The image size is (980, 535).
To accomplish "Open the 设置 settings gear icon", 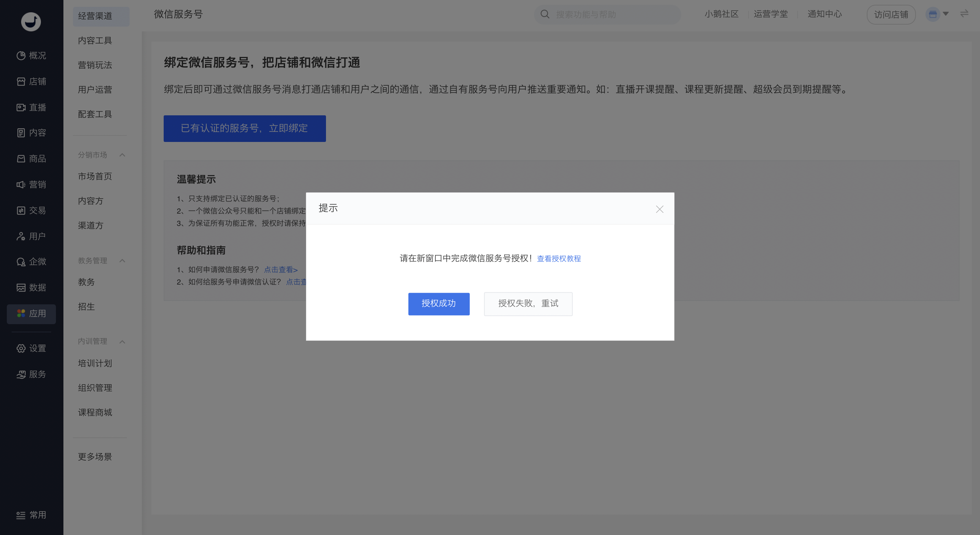I will point(21,348).
